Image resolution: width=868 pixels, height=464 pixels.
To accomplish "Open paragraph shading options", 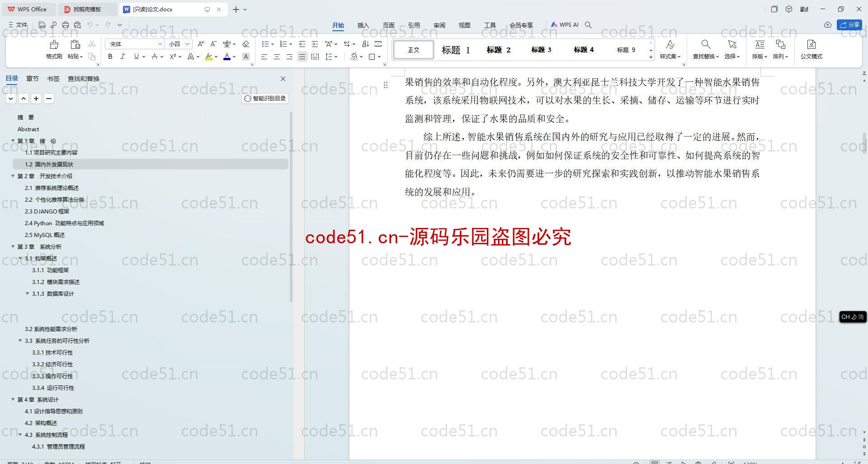I will 357,57.
